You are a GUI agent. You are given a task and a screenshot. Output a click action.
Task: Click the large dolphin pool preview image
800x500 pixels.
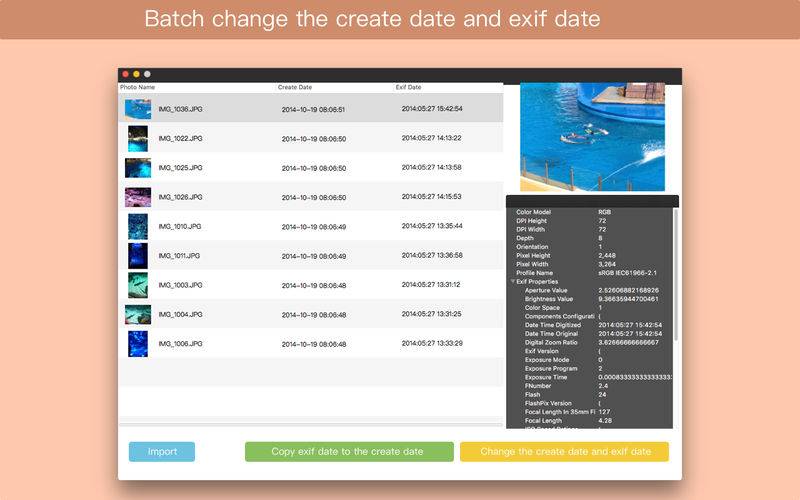[592, 136]
